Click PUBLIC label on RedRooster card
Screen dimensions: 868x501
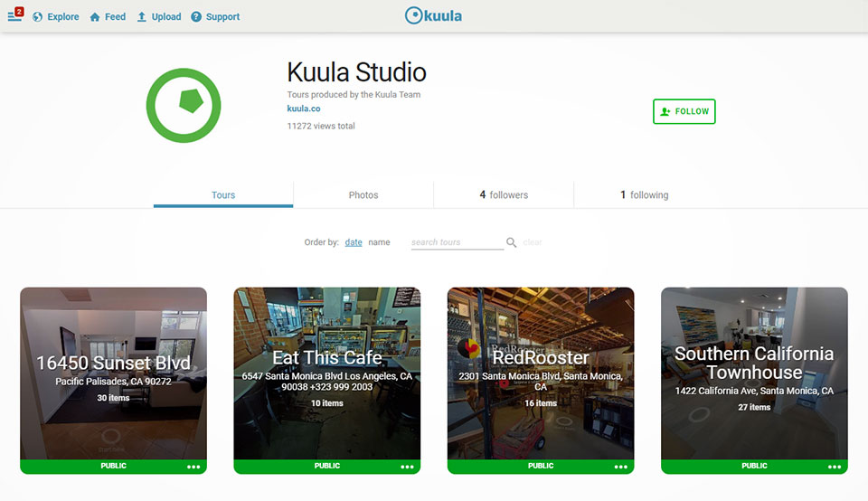pyautogui.click(x=541, y=466)
